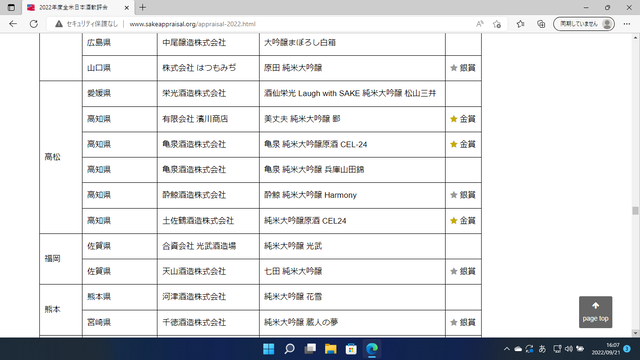This screenshot has width=640, height=360.
Task: Click the 銀賞 star in 天山酒造 row
Action: point(453,271)
